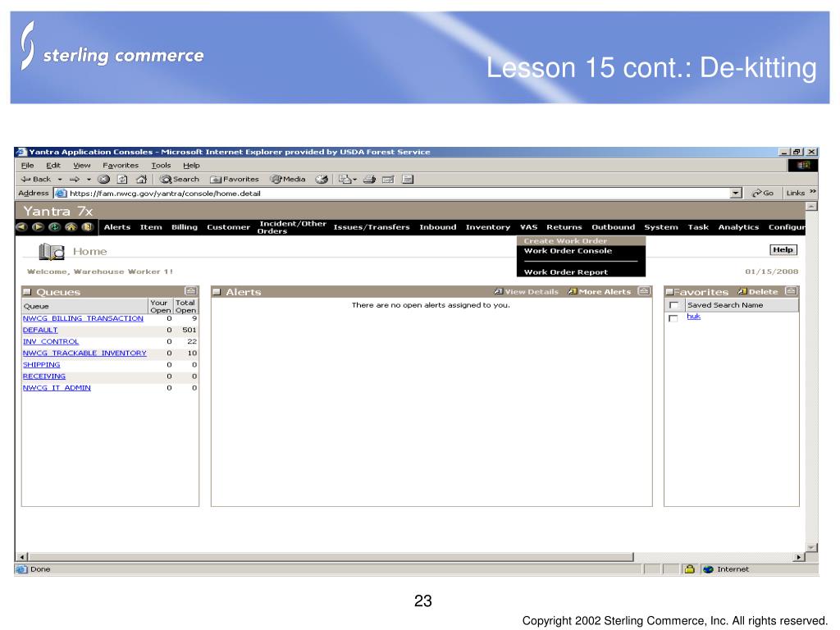The image size is (840, 630).
Task: Click the Media toolbar button
Action: click(288, 180)
